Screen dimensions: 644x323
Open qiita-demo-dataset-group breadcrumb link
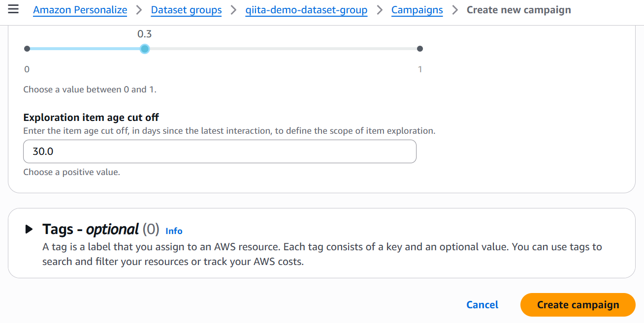[x=306, y=10]
